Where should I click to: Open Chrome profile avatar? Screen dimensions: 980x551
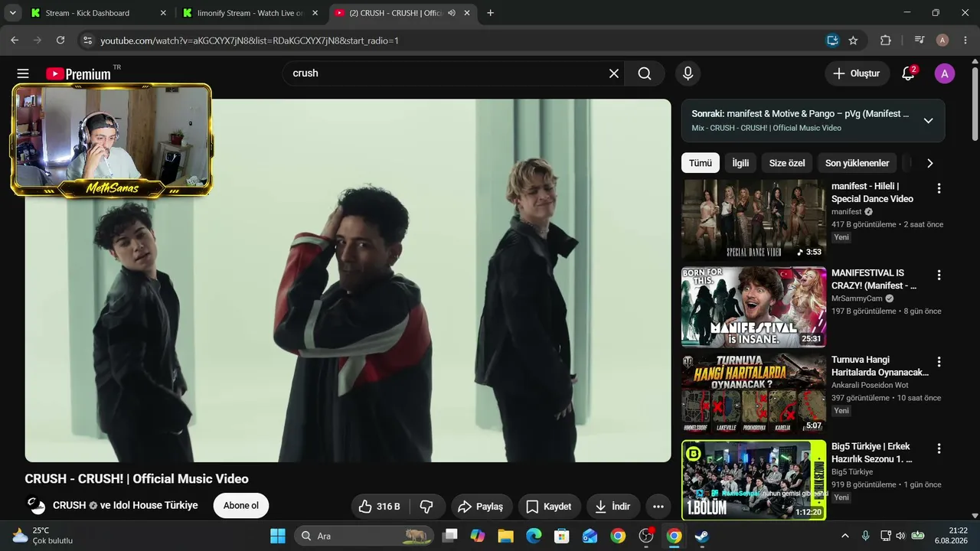pos(942,41)
